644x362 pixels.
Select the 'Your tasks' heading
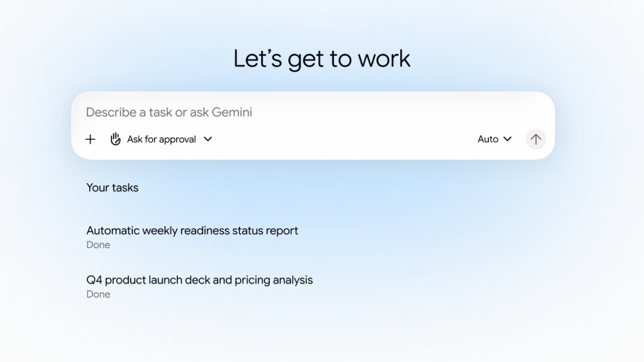[112, 188]
